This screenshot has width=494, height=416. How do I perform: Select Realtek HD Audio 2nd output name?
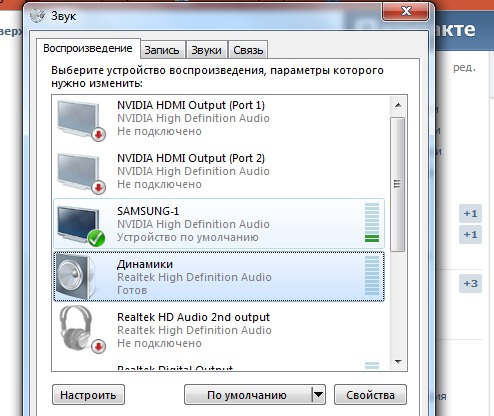193,317
